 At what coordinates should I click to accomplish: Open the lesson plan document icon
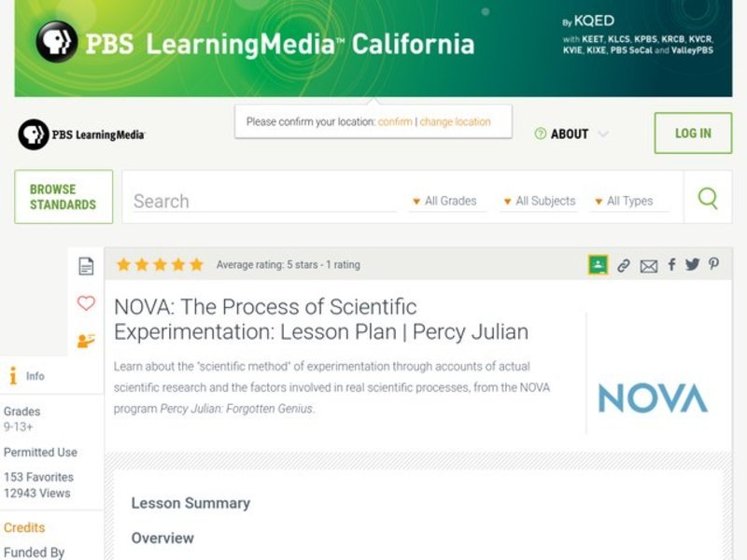(x=86, y=265)
